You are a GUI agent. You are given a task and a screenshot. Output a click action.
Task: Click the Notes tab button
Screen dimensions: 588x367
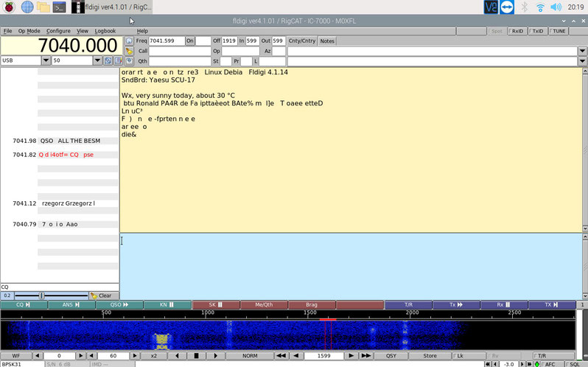click(327, 41)
